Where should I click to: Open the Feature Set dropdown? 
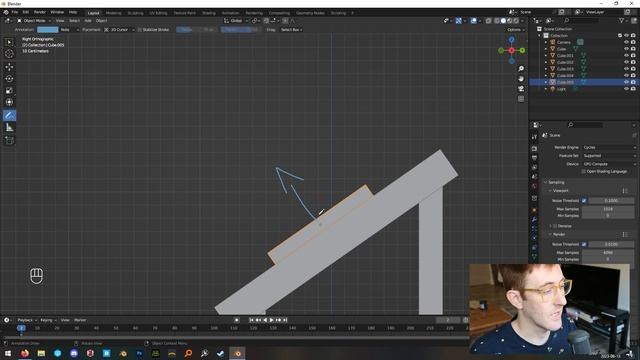[x=609, y=156]
